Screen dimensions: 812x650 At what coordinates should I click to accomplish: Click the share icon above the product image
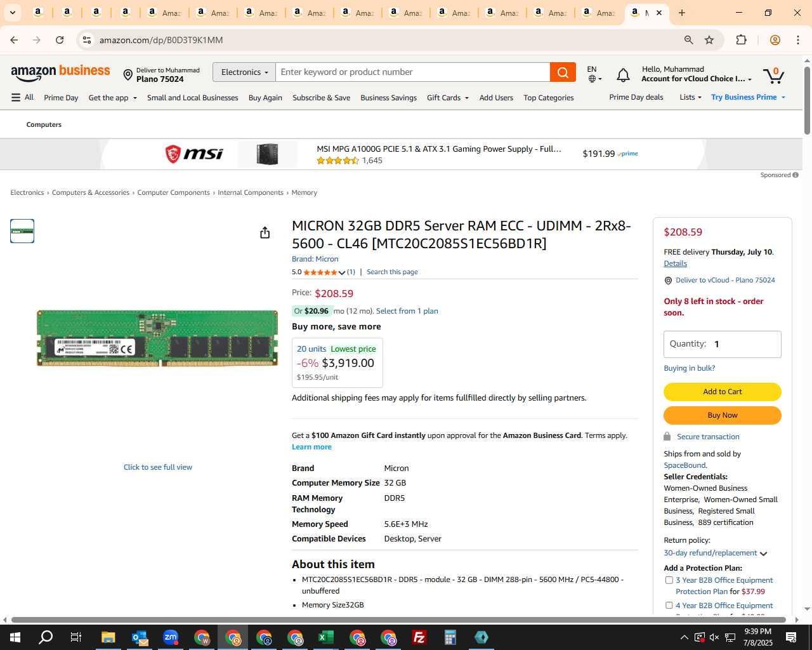(x=265, y=233)
